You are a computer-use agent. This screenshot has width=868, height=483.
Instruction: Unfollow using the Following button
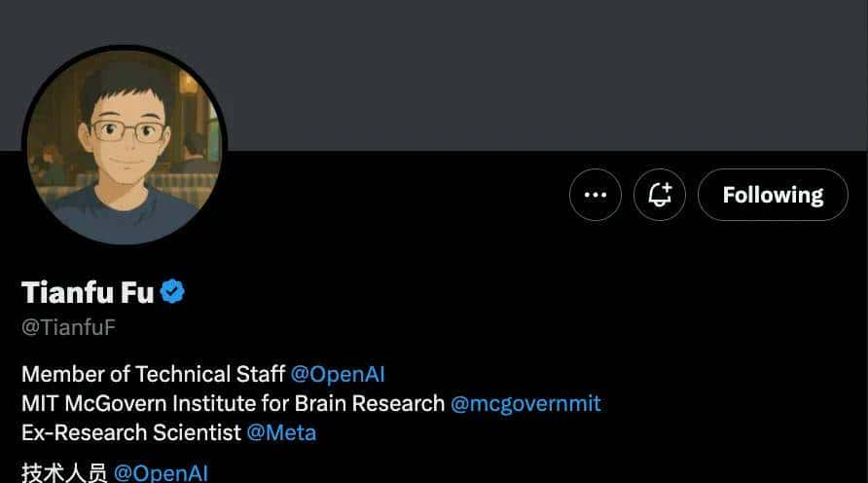pos(773,195)
